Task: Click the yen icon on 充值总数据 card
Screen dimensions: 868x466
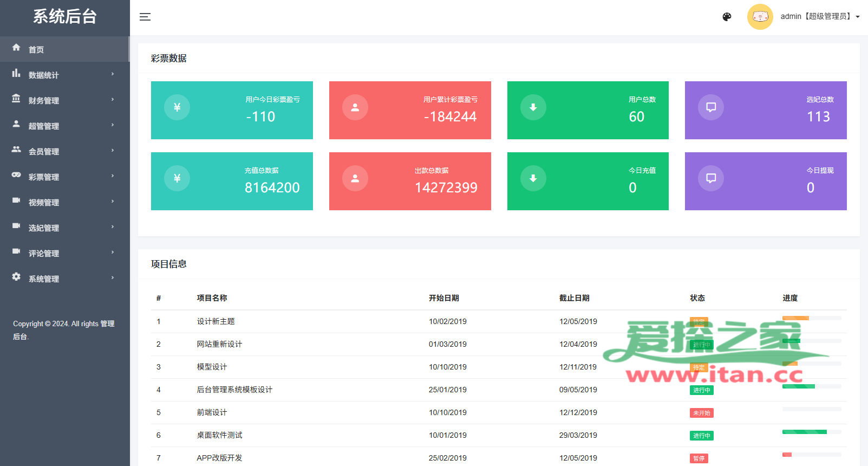Action: tap(177, 178)
